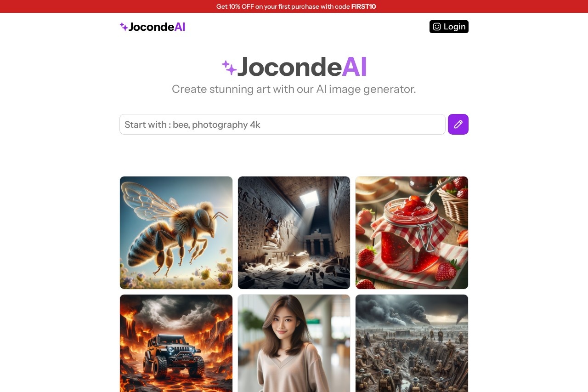This screenshot has height=392, width=588.
Task: Click the 'Get 10% OFF' banner text
Action: (296, 6)
